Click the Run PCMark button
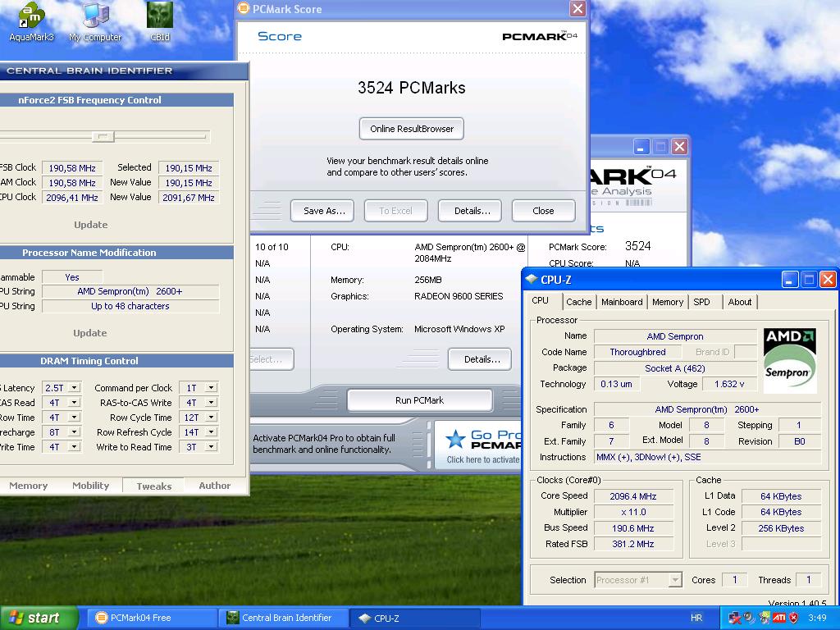 click(x=419, y=400)
